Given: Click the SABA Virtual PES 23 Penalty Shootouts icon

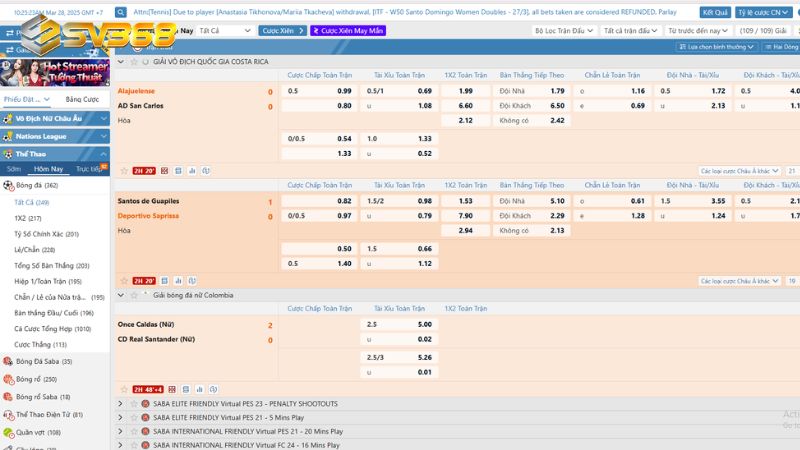Looking at the screenshot, I should click(145, 404).
